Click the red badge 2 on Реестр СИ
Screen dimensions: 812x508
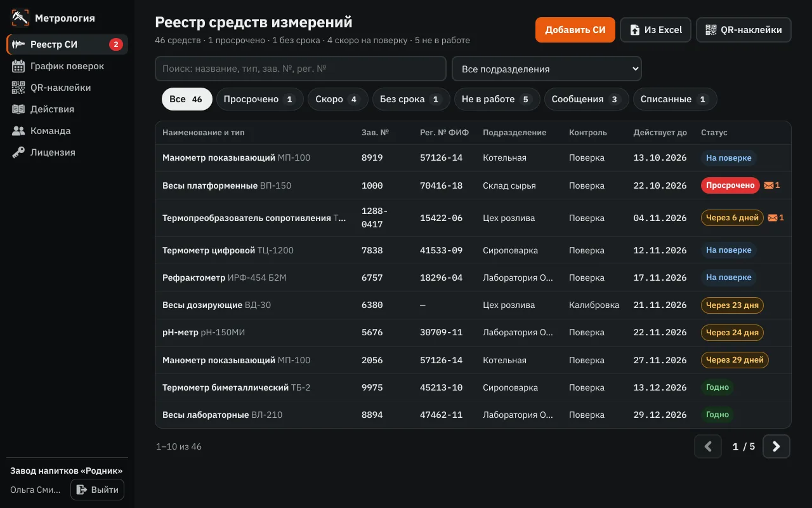tap(115, 44)
